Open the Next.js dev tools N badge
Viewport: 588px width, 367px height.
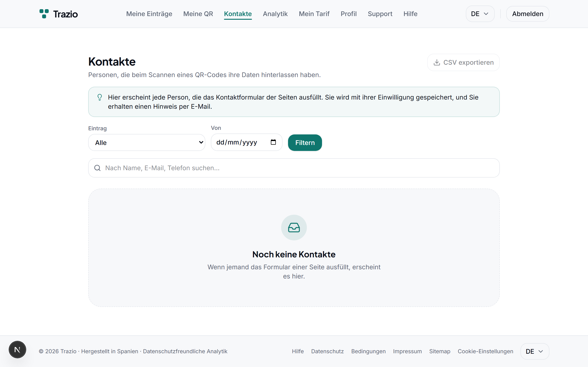(17, 350)
